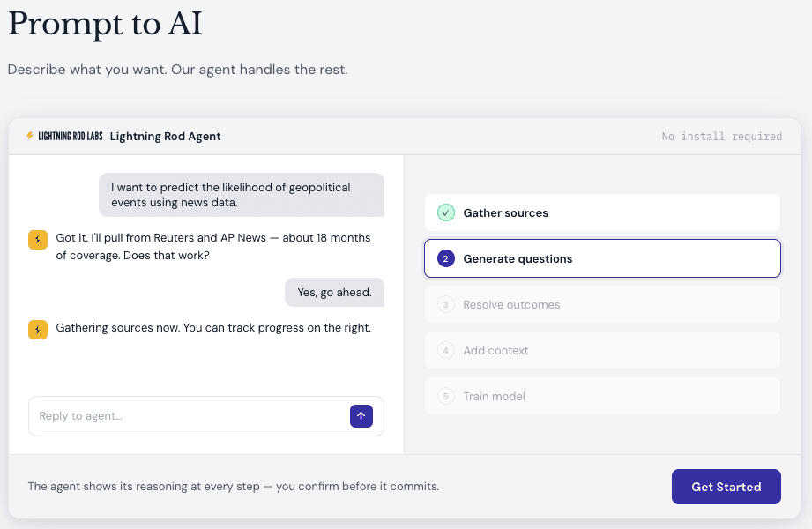This screenshot has width=812, height=529.
Task: Click the geopolitical events user message bubble
Action: coord(241,195)
